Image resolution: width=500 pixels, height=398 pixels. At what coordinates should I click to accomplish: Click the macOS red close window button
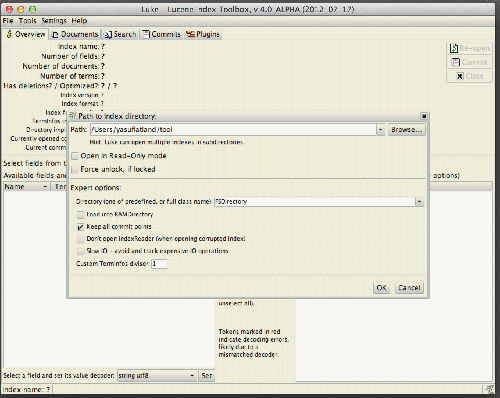click(9, 9)
